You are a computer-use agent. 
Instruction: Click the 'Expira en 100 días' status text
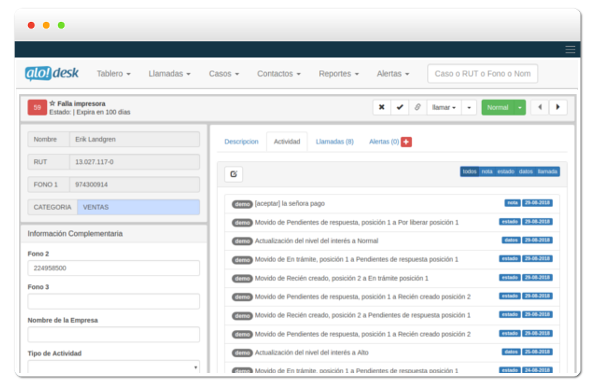point(103,112)
